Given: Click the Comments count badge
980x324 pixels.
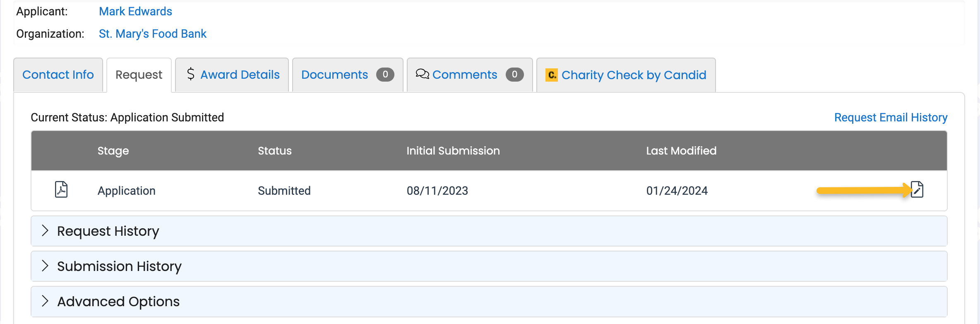Looking at the screenshot, I should 514,75.
